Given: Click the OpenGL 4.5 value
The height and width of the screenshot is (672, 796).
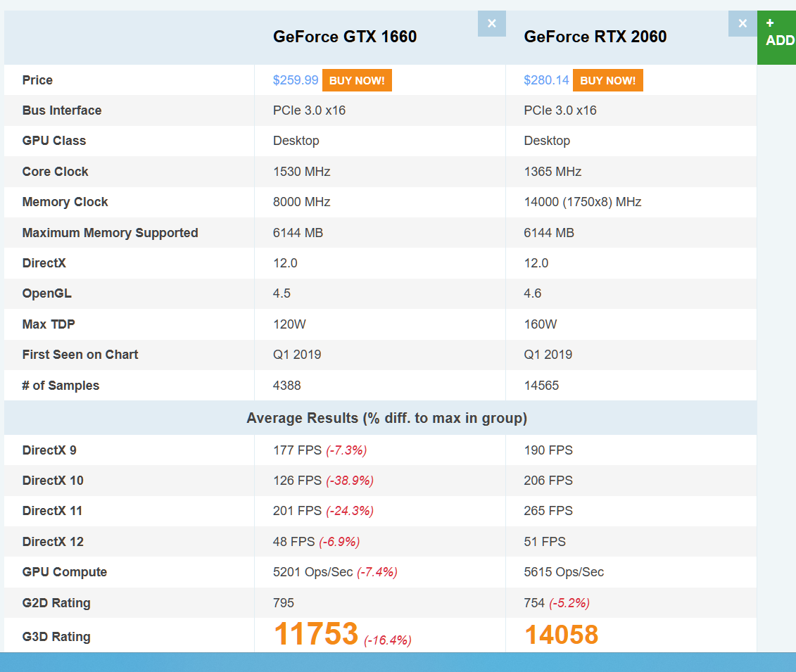Looking at the screenshot, I should pos(282,293).
